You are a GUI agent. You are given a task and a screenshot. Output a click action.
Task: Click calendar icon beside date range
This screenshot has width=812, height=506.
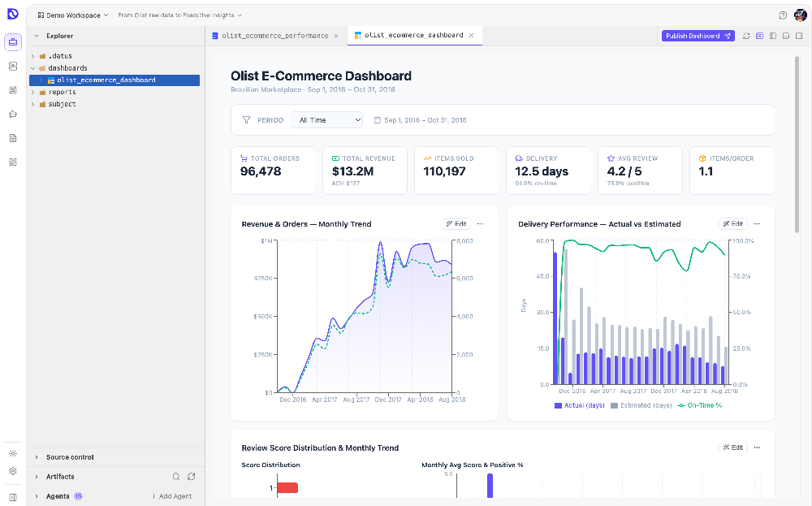(378, 120)
